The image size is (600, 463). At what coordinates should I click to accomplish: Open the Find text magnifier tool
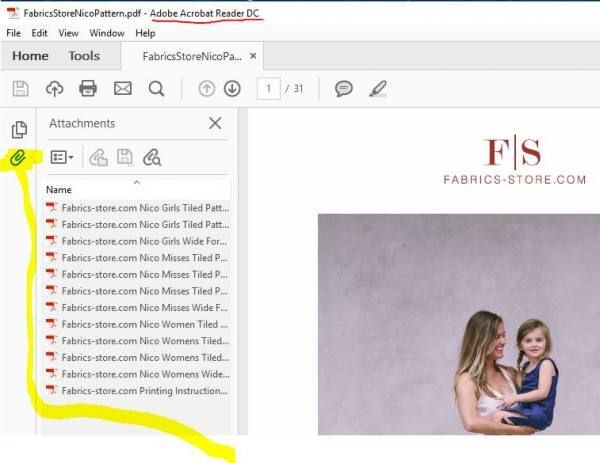point(156,88)
